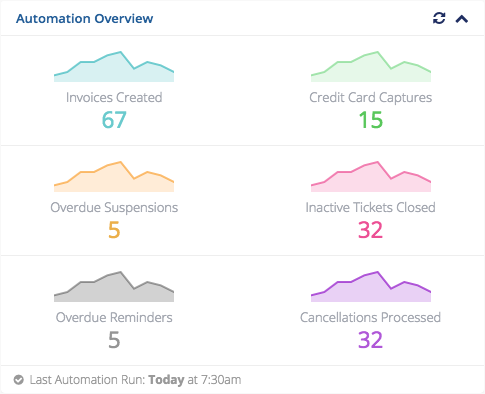The image size is (485, 394).
Task: Click the checkmark icon beside Last Automation Run
Action: tap(19, 380)
